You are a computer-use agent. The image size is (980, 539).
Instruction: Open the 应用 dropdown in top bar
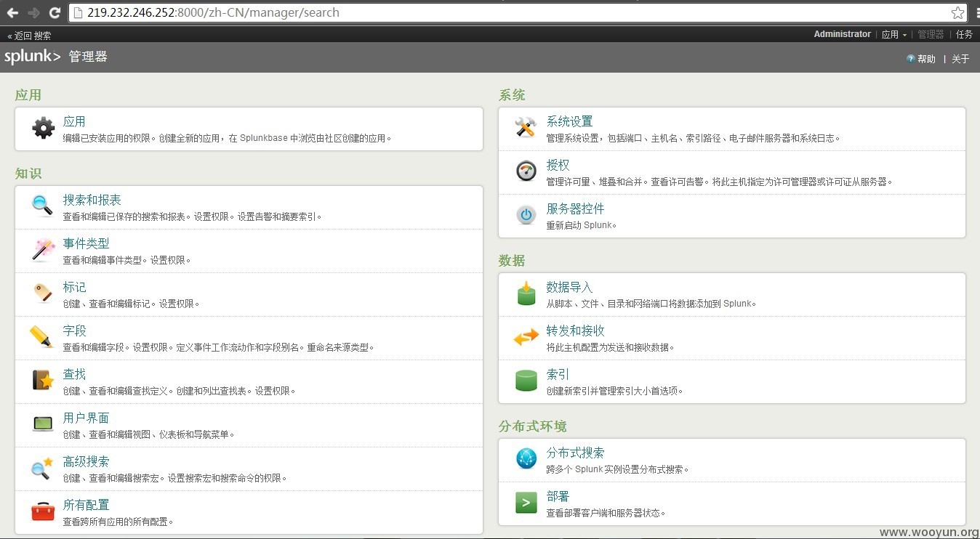pyautogui.click(x=894, y=34)
